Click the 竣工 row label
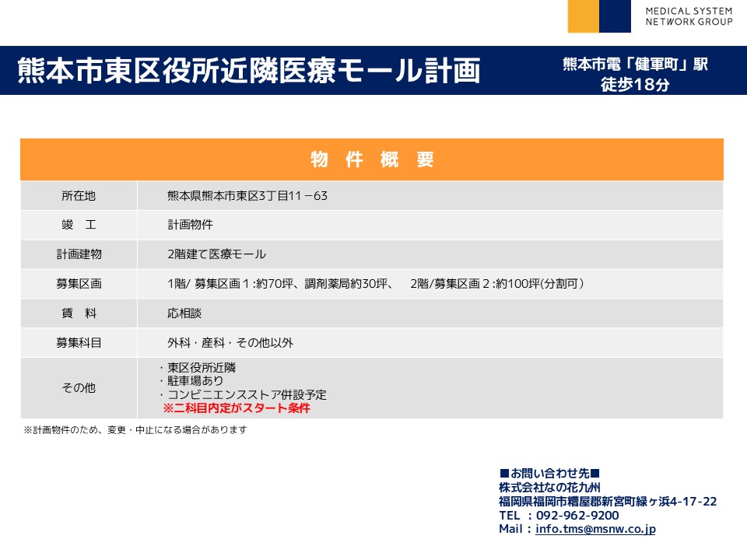This screenshot has height=560, width=747. pos(78,225)
